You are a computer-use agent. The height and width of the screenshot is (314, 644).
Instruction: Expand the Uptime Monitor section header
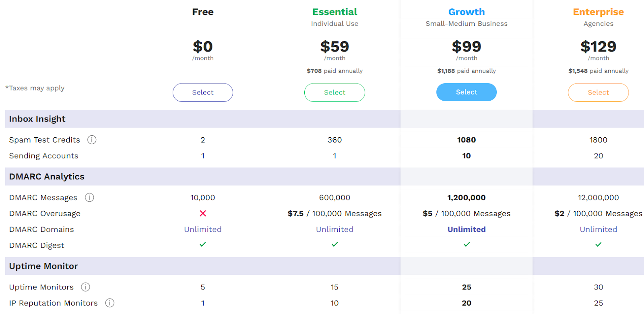click(x=43, y=266)
